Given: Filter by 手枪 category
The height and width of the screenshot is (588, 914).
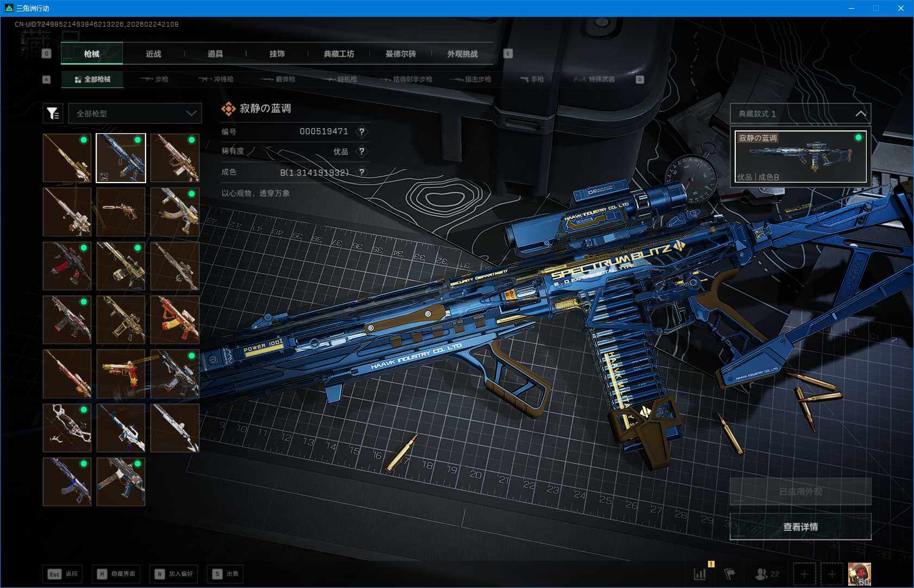Looking at the screenshot, I should [532, 79].
